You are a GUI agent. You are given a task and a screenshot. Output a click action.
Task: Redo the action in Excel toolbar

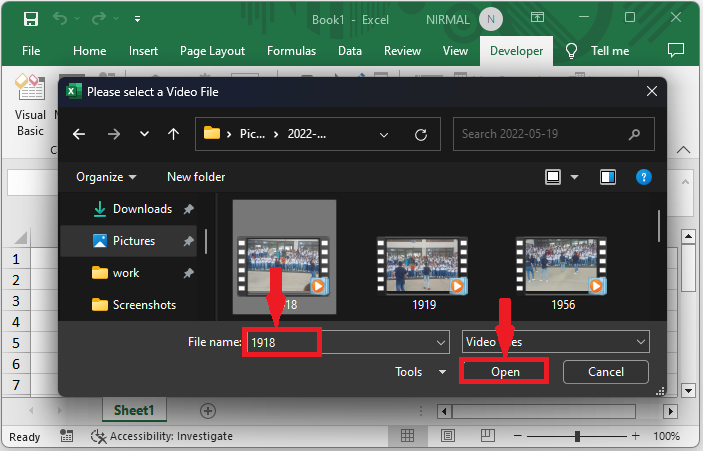pos(99,18)
